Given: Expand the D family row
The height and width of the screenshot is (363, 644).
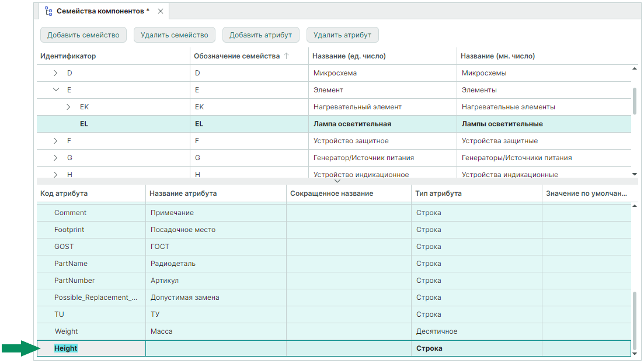Looking at the screenshot, I should coord(55,73).
